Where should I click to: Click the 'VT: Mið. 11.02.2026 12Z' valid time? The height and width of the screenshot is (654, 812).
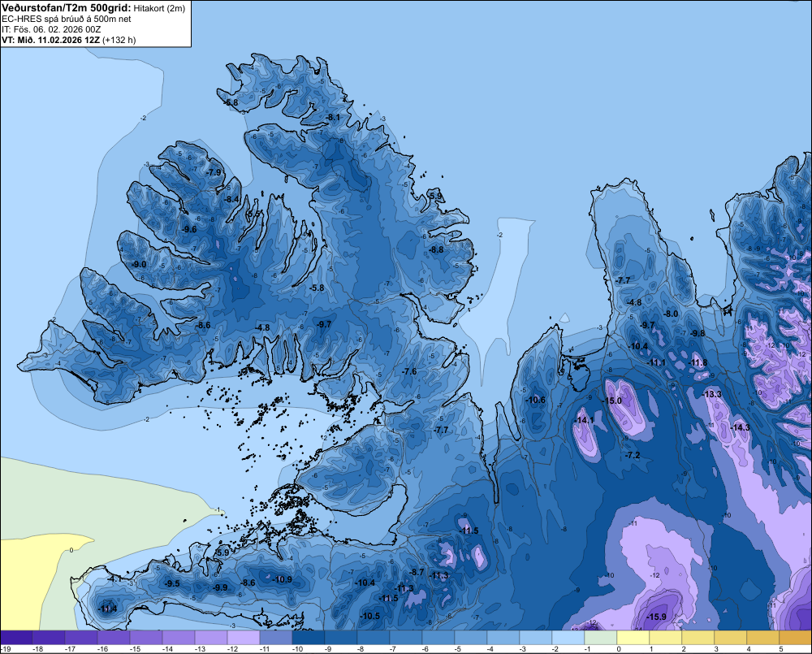[50, 40]
